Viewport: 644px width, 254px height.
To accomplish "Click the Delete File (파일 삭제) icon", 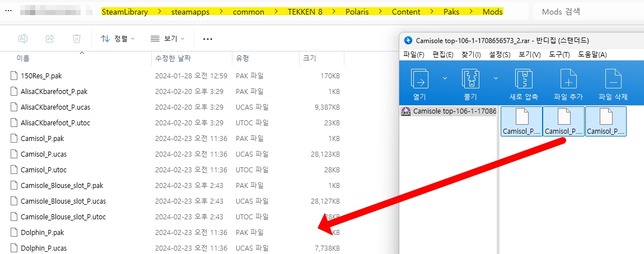I will 613,79.
